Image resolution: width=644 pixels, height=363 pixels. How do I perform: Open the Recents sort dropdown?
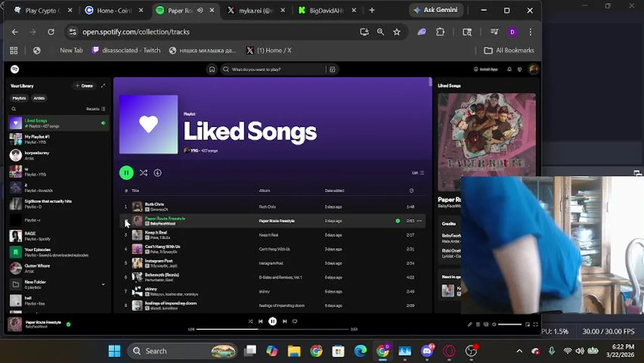tap(96, 109)
